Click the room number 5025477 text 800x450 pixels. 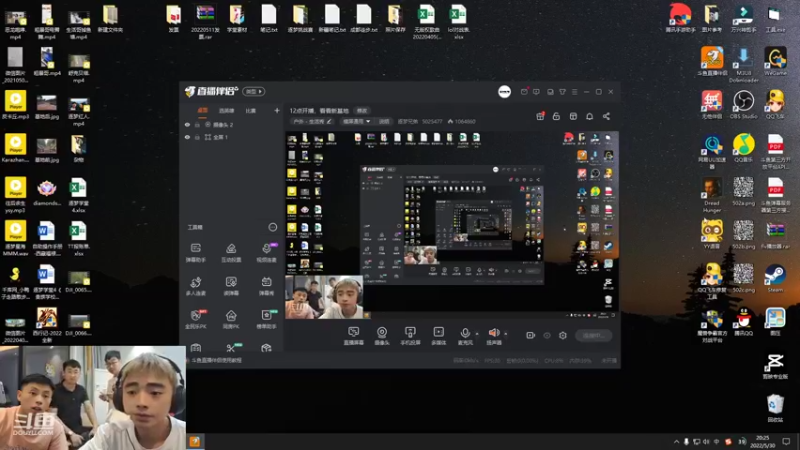point(432,121)
